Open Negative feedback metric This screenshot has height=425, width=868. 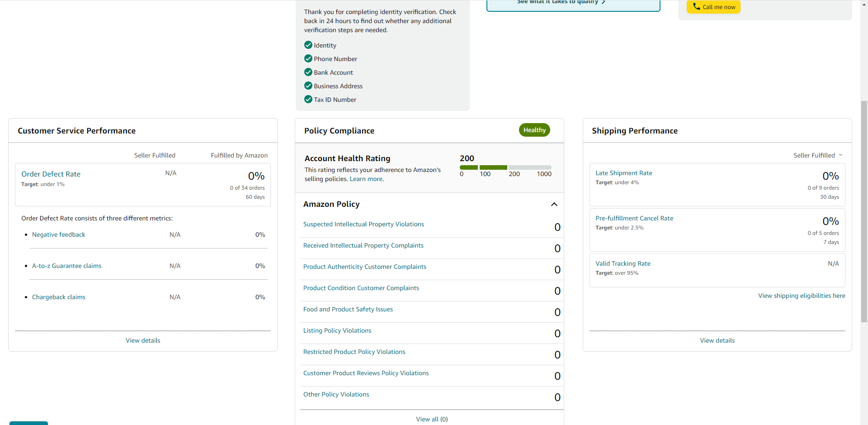(x=58, y=234)
